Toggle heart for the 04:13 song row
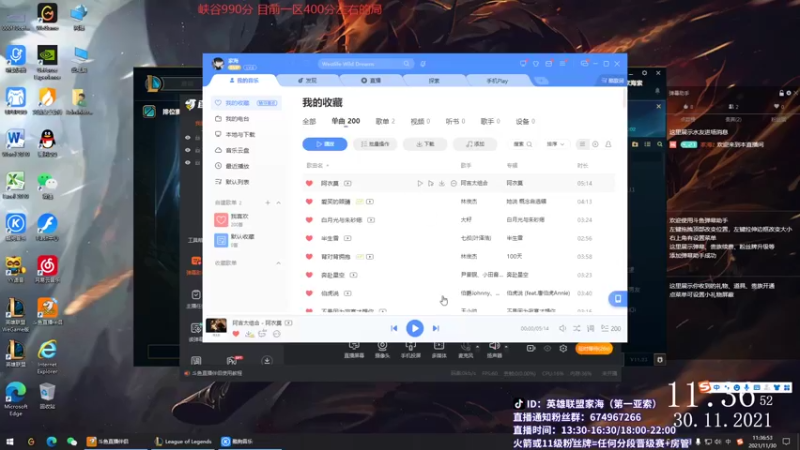800x450 pixels. [x=309, y=202]
